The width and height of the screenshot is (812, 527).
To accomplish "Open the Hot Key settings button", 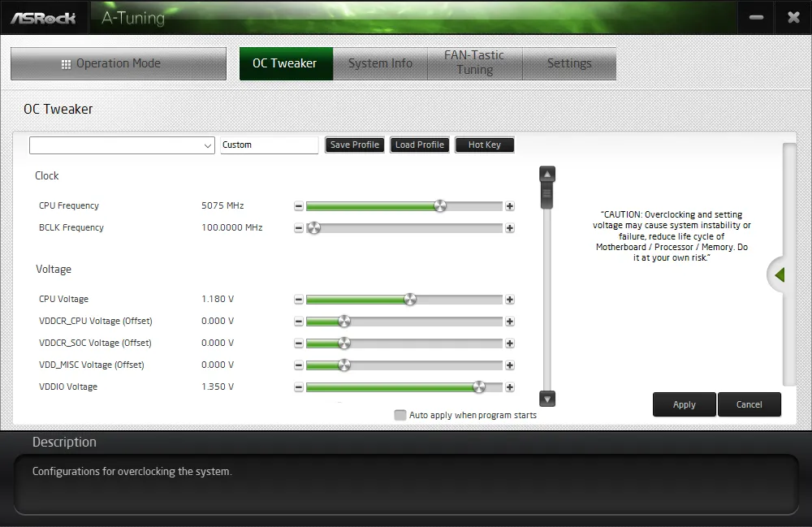I will click(485, 145).
